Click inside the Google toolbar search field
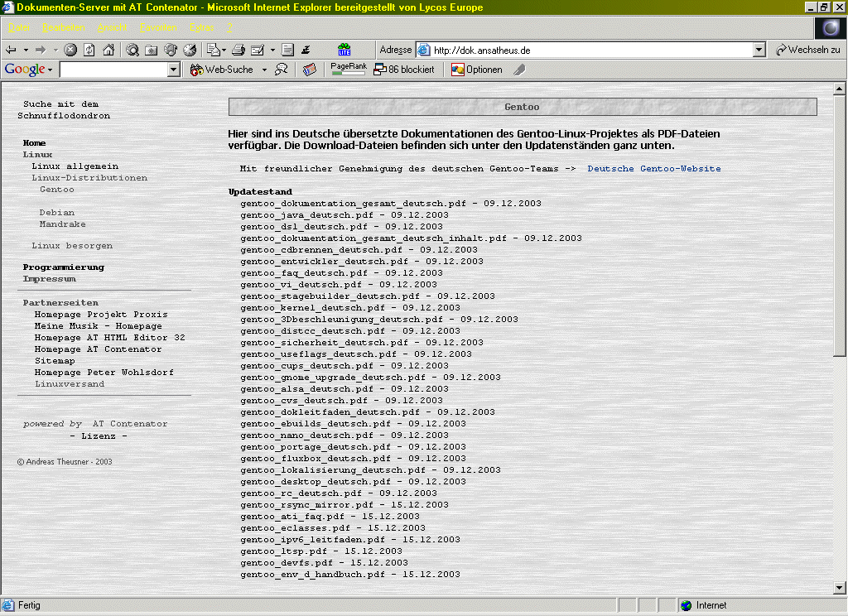 click(113, 70)
